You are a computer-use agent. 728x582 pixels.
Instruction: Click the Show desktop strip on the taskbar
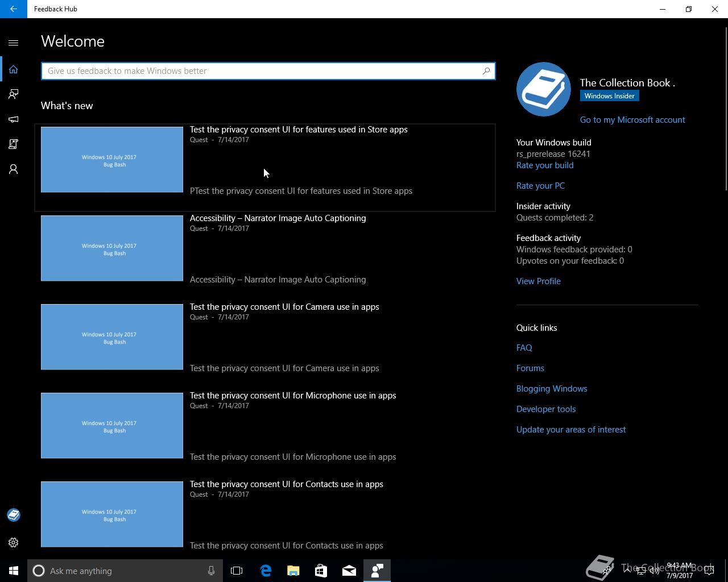[726, 571]
